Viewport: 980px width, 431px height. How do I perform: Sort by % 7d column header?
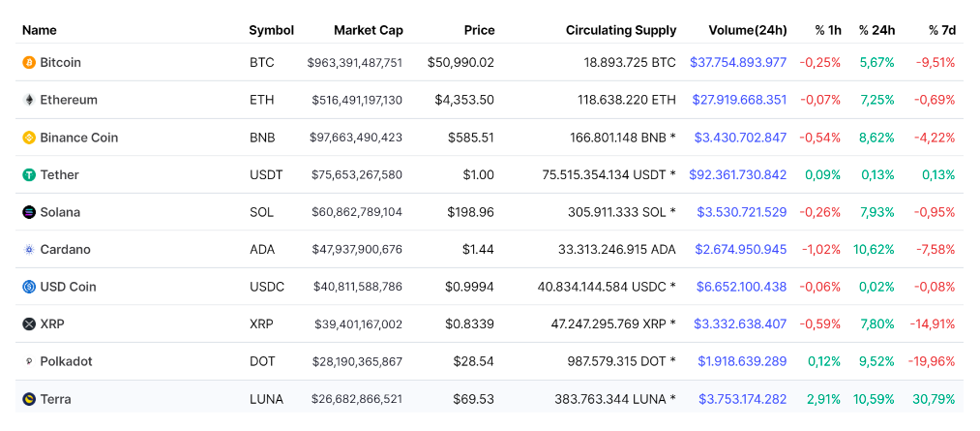tap(942, 30)
